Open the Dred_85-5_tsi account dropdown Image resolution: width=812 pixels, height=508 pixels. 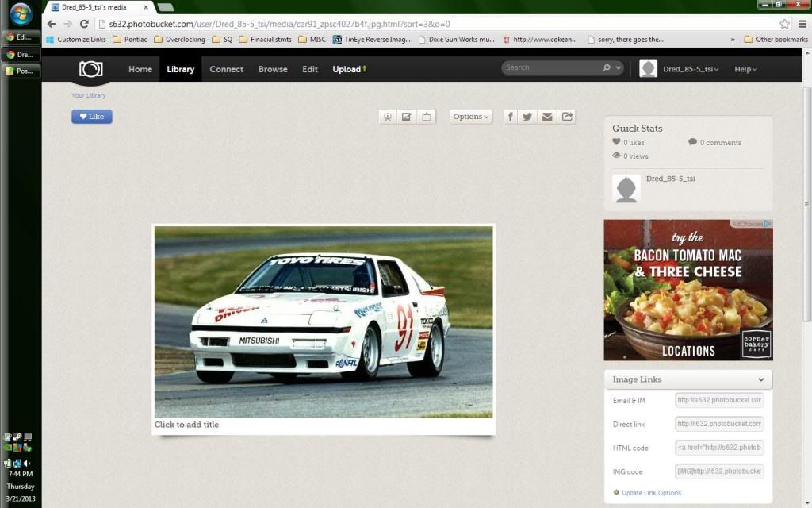(x=691, y=69)
